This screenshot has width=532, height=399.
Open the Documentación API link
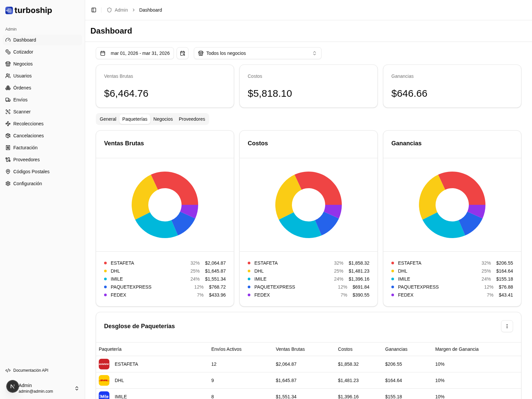pyautogui.click(x=31, y=370)
